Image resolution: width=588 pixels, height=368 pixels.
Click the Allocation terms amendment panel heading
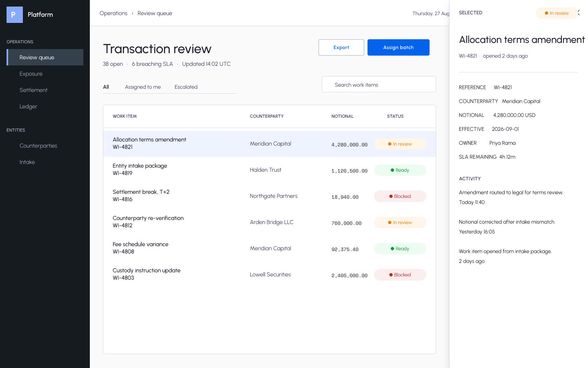[x=522, y=40]
